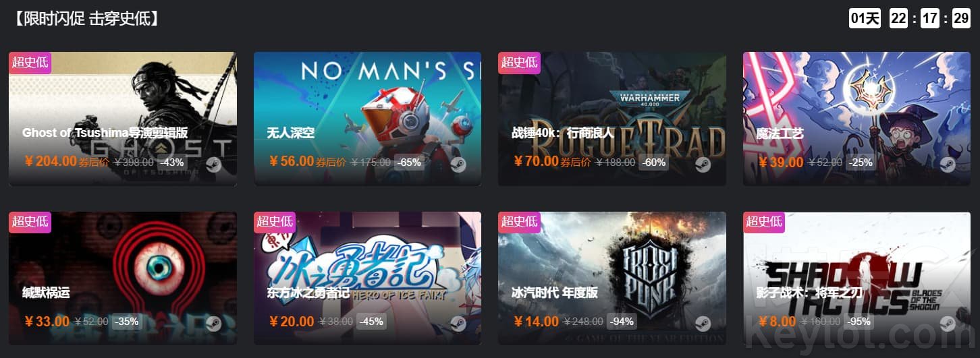Click 超史低 badge on Ghost of Tsushima
Screen dimensions: 980x358
point(30,63)
